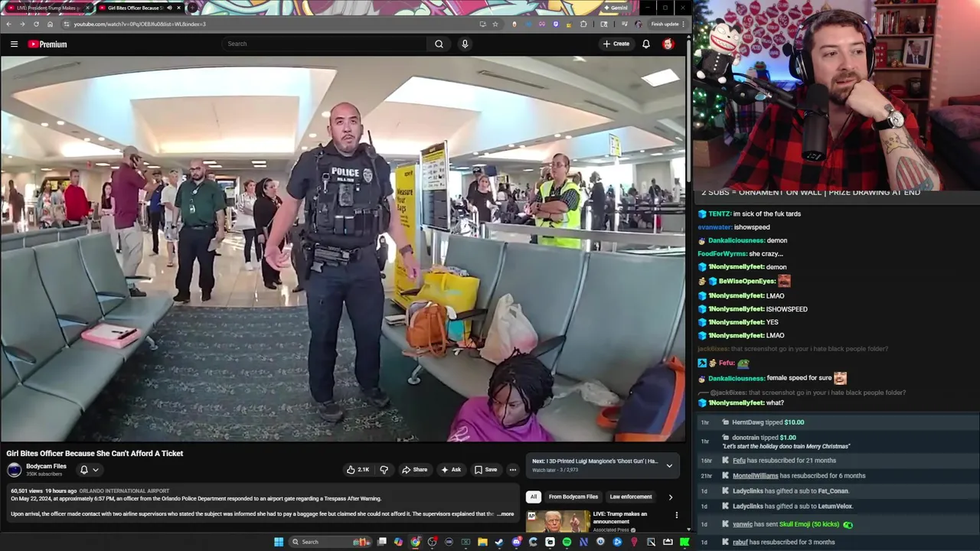Viewport: 980px width, 551px height.
Task: Launch Steam from the taskbar
Action: (499, 542)
